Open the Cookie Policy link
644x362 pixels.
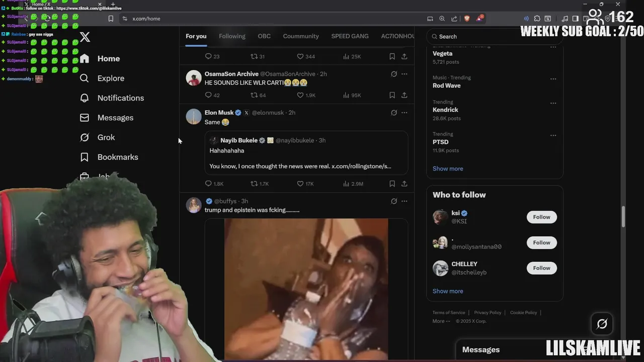523,313
